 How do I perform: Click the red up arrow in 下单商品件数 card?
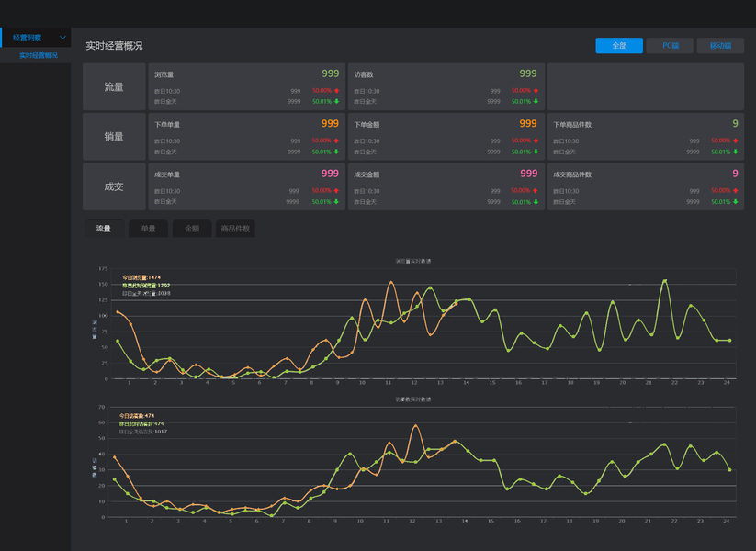735,141
